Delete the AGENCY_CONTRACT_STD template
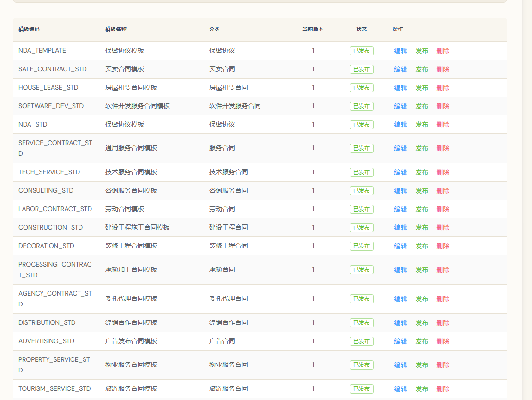The height and width of the screenshot is (400, 532). click(x=443, y=299)
